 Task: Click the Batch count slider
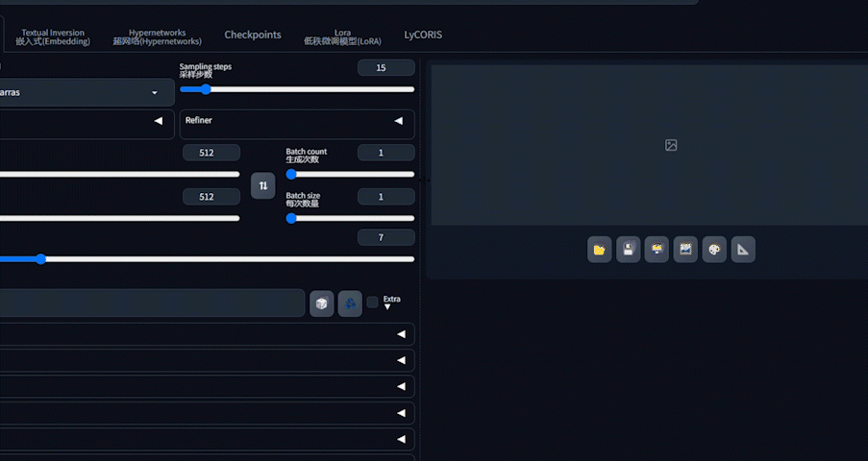[350, 175]
